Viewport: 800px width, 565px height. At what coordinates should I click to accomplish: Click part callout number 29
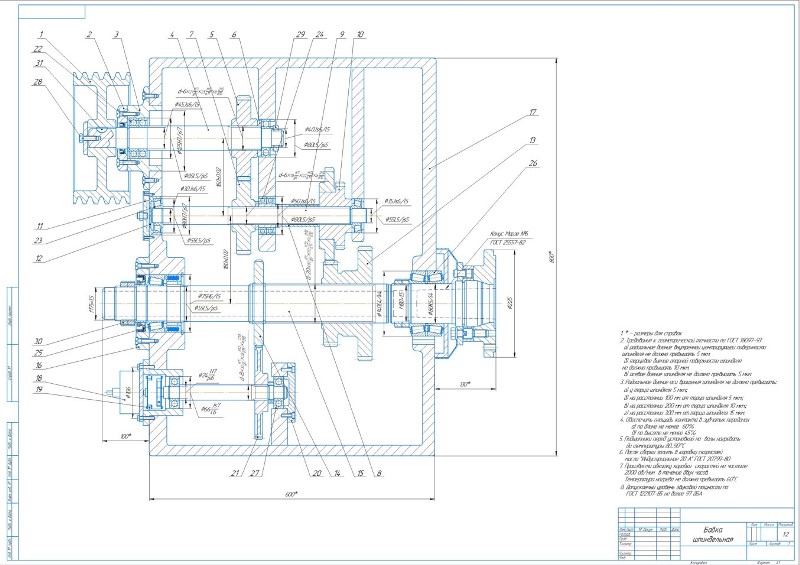coord(301,35)
